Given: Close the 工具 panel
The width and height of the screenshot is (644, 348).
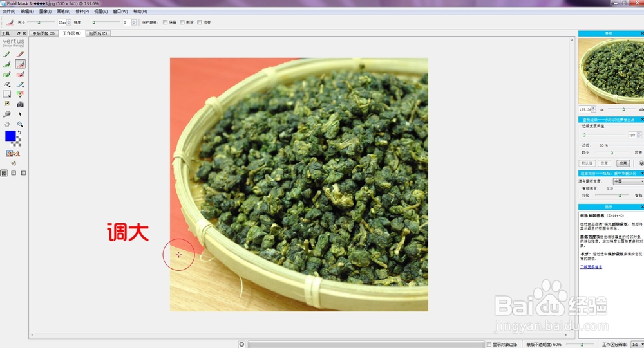Looking at the screenshot, I should point(24,33).
